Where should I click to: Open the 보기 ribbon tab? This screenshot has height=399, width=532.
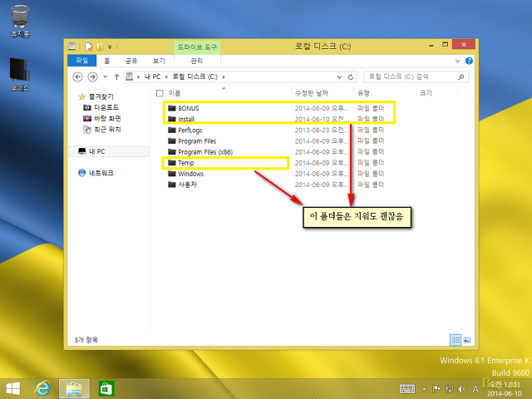point(159,61)
